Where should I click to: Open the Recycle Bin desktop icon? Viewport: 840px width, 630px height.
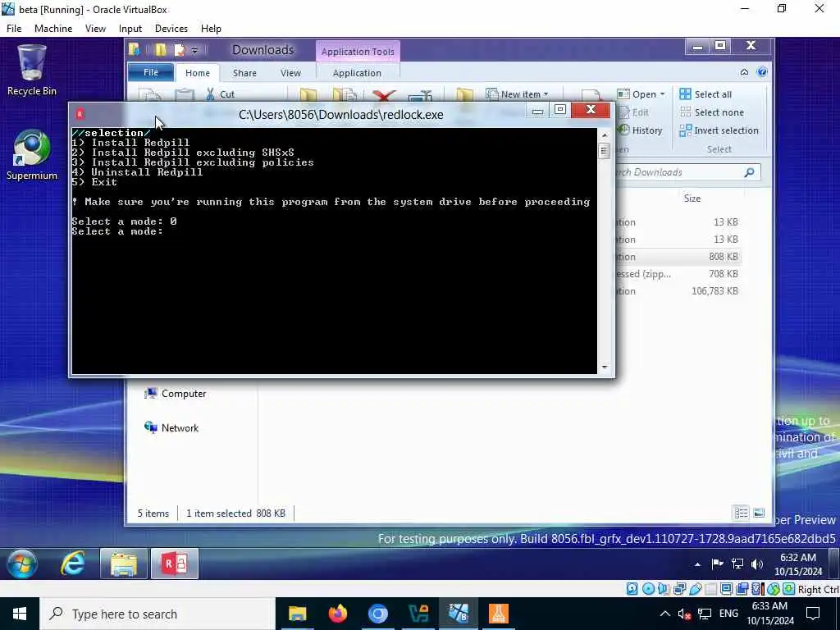(32, 71)
